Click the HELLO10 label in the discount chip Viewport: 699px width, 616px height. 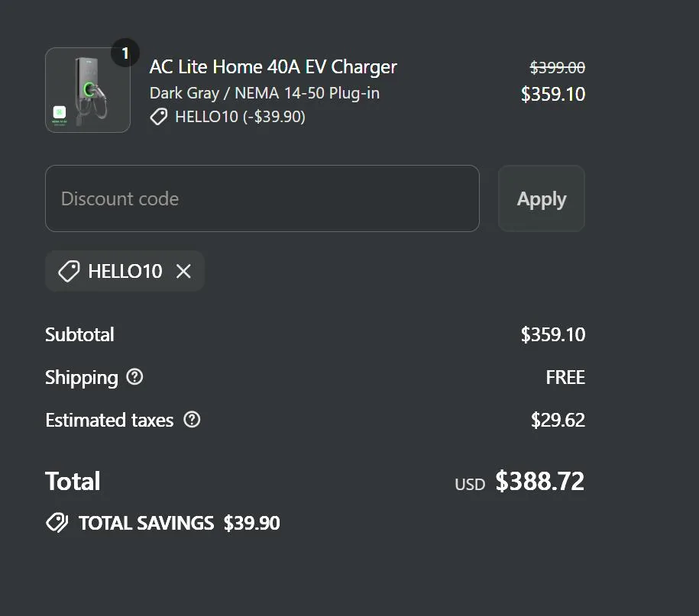coord(125,271)
